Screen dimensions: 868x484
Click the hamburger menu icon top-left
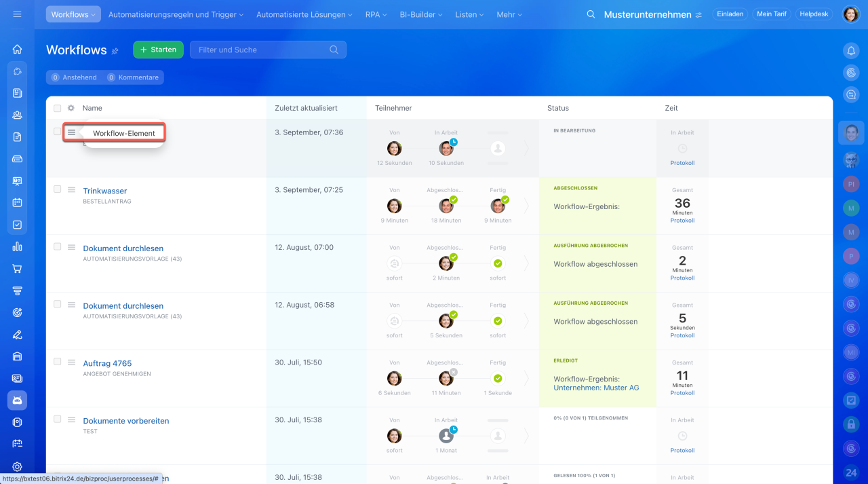17,14
